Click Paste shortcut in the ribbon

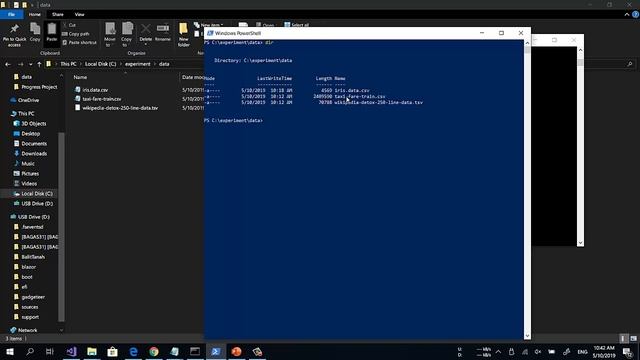(x=80, y=42)
